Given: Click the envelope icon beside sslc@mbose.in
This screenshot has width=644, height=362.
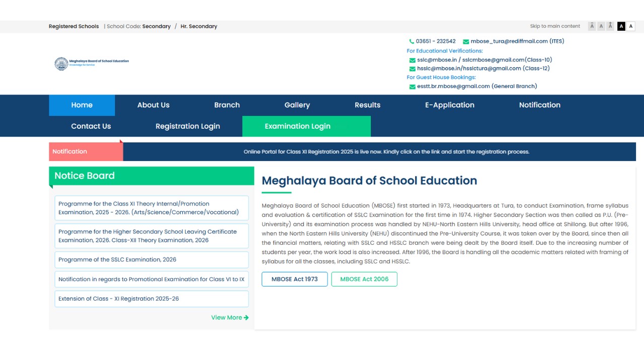Looking at the screenshot, I should (412, 60).
